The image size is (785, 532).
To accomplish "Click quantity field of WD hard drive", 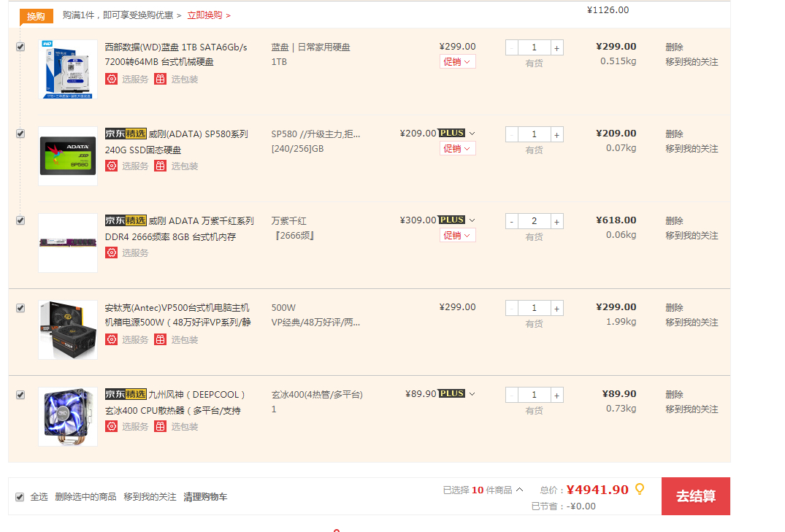I will click(x=535, y=48).
